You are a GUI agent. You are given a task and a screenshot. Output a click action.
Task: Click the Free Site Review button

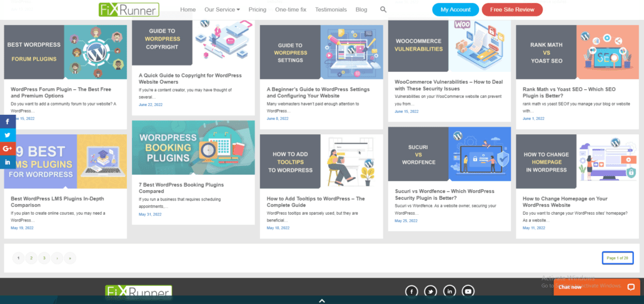coord(512,10)
